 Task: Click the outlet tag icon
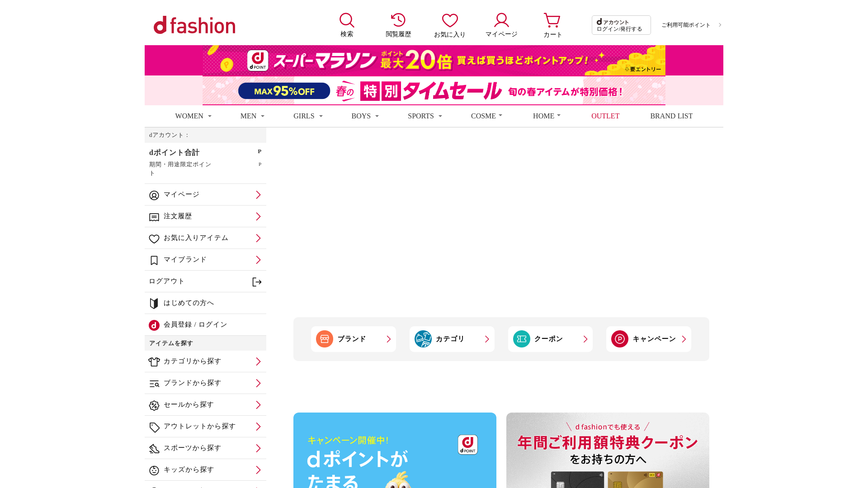click(154, 427)
